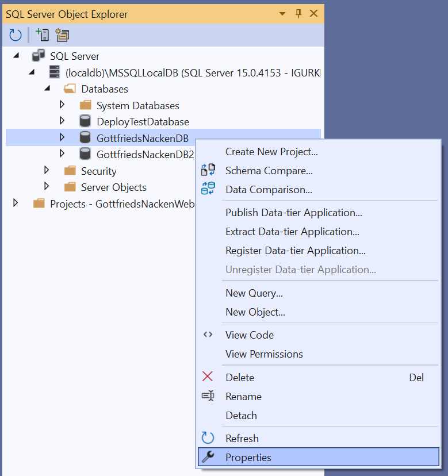Click the red Delete X icon
This screenshot has height=476, width=448.
(208, 377)
